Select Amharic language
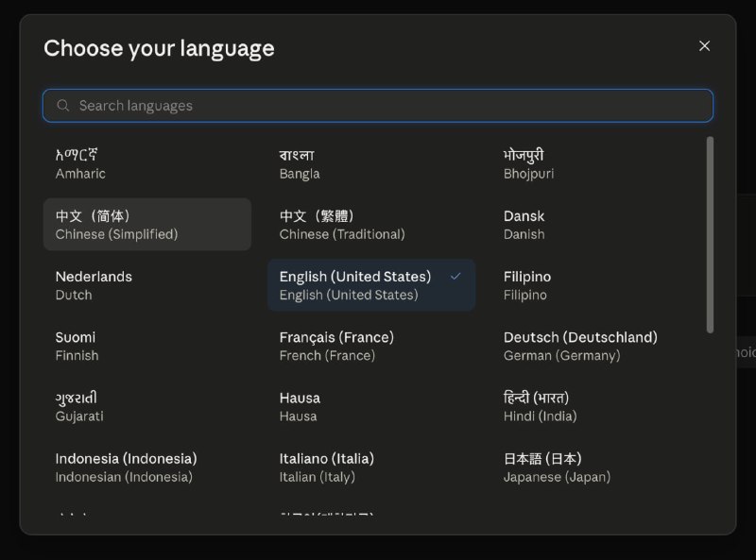Viewport: 756px width, 560px height. click(x=147, y=164)
